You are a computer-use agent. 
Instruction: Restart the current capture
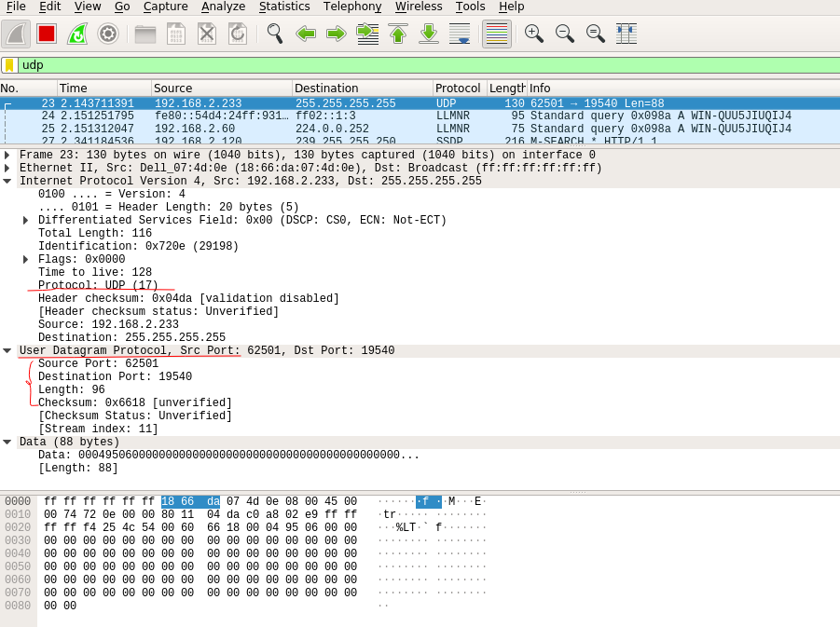click(x=77, y=34)
